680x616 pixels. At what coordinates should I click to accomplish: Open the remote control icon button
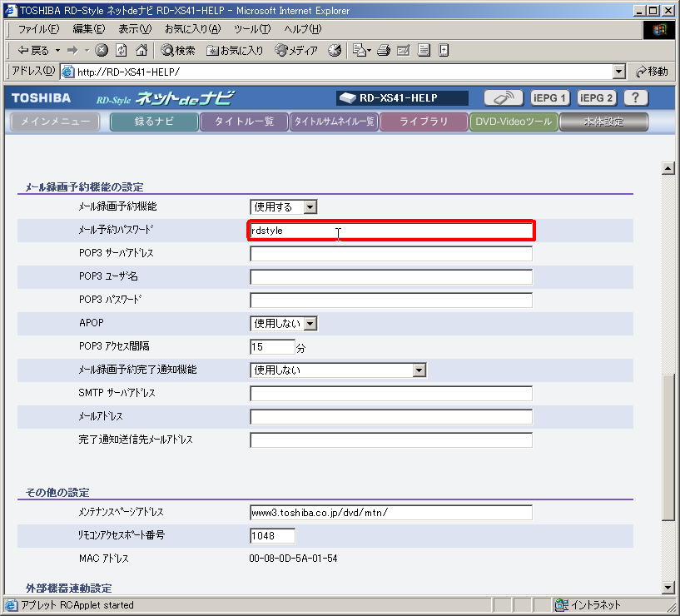504,98
